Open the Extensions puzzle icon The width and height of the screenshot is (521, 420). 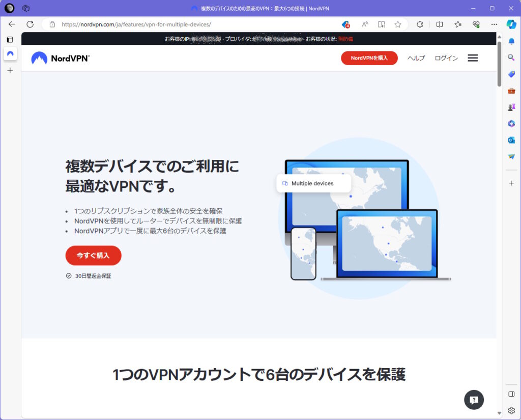(420, 24)
